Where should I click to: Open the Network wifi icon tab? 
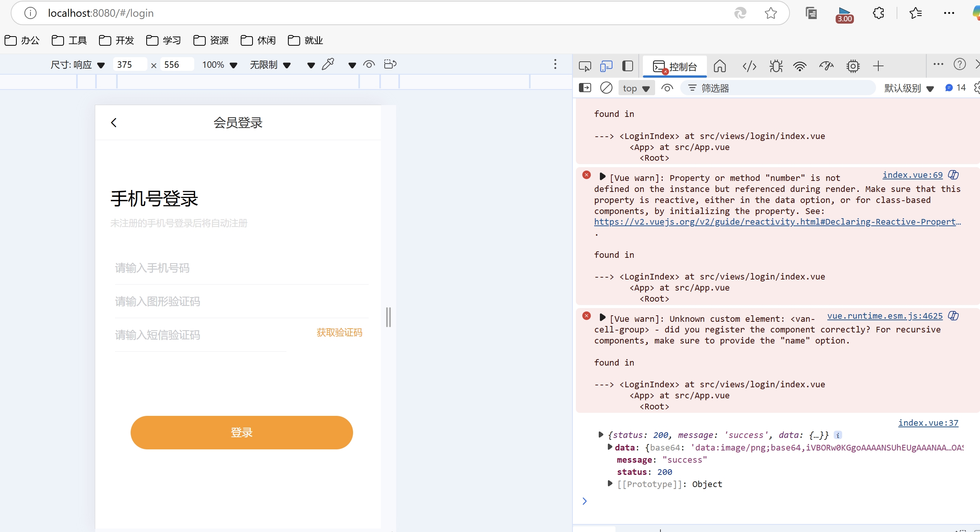pyautogui.click(x=799, y=66)
